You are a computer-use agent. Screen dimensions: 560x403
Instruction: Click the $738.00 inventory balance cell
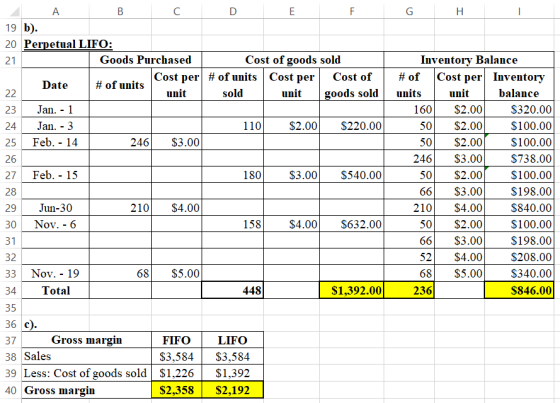[x=519, y=159]
